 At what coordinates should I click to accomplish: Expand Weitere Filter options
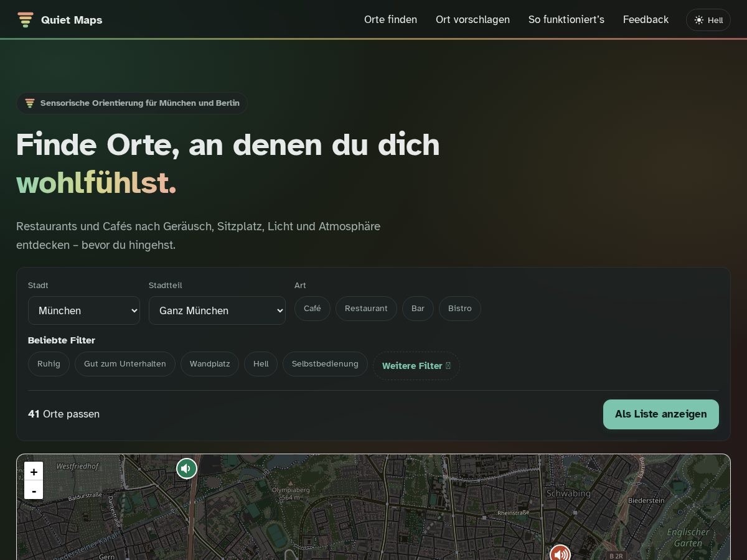click(x=416, y=366)
